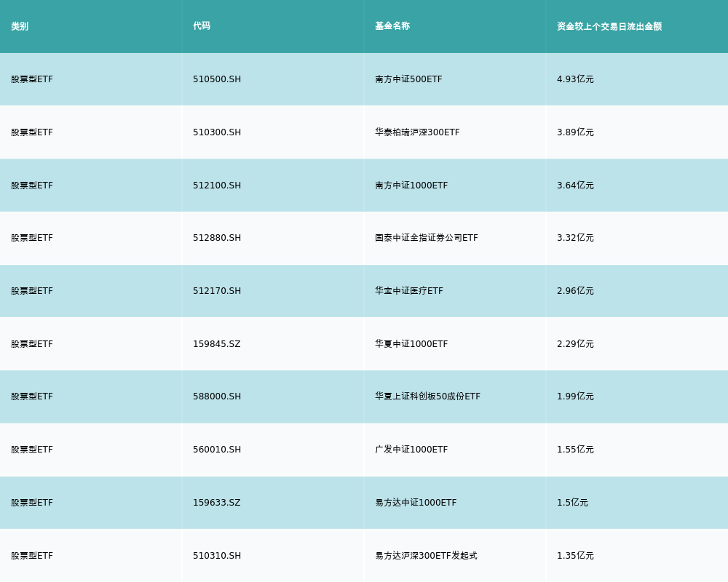The image size is (728, 582).
Task: Click the 2.29亿元 outflow value
Action: pyautogui.click(x=575, y=344)
